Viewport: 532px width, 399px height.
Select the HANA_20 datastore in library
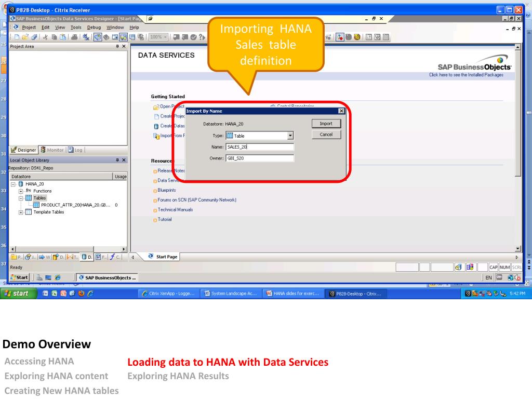coord(35,184)
